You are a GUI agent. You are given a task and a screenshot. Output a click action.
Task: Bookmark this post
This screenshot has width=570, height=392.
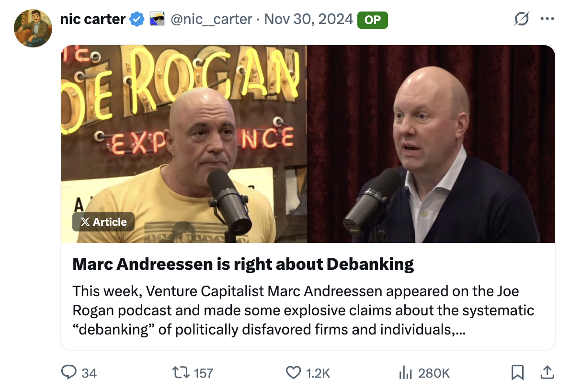point(517,372)
